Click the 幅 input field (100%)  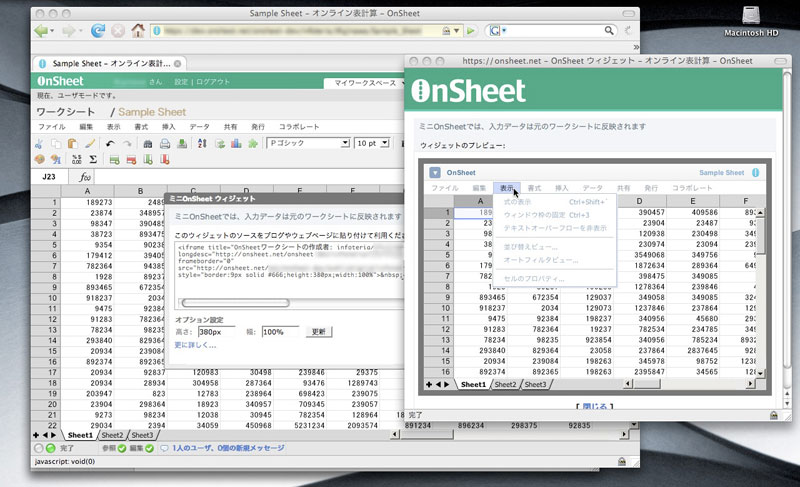280,332
